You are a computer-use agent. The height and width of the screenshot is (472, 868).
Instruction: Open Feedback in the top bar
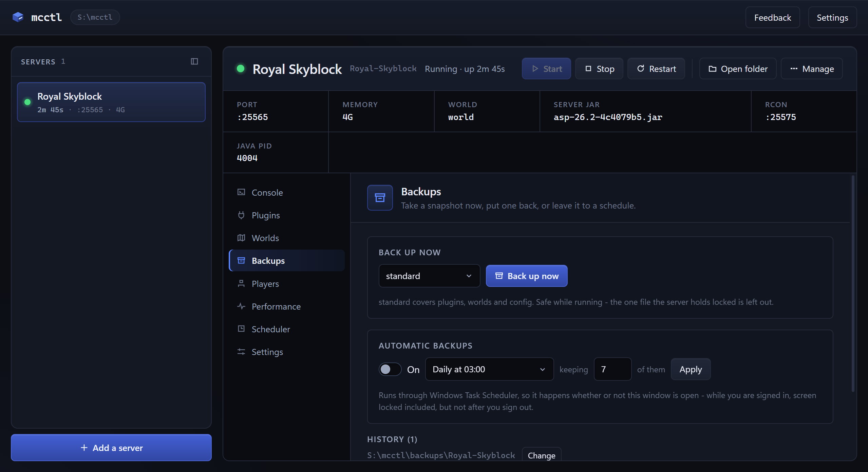tap(773, 17)
